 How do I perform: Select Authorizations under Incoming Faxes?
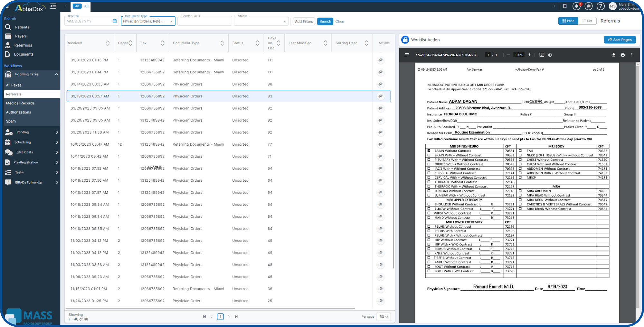point(19,112)
